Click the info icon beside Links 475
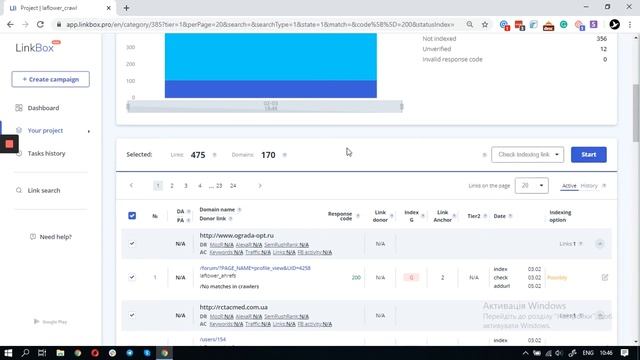This screenshot has width=640, height=360. (x=215, y=155)
